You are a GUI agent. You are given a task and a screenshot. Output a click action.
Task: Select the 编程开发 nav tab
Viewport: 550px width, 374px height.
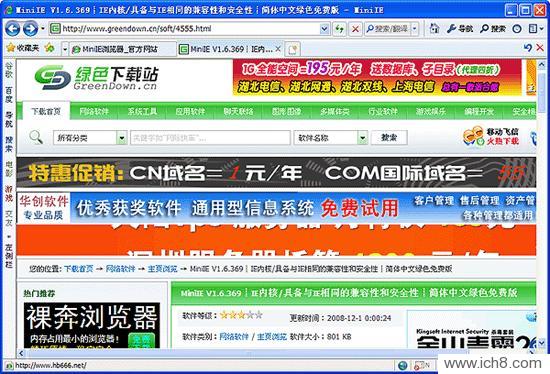(x=479, y=112)
